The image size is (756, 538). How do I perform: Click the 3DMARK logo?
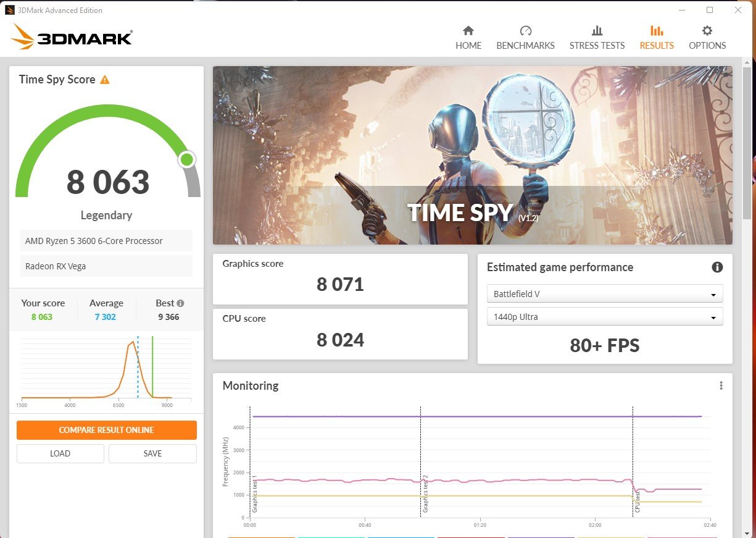pyautogui.click(x=72, y=38)
